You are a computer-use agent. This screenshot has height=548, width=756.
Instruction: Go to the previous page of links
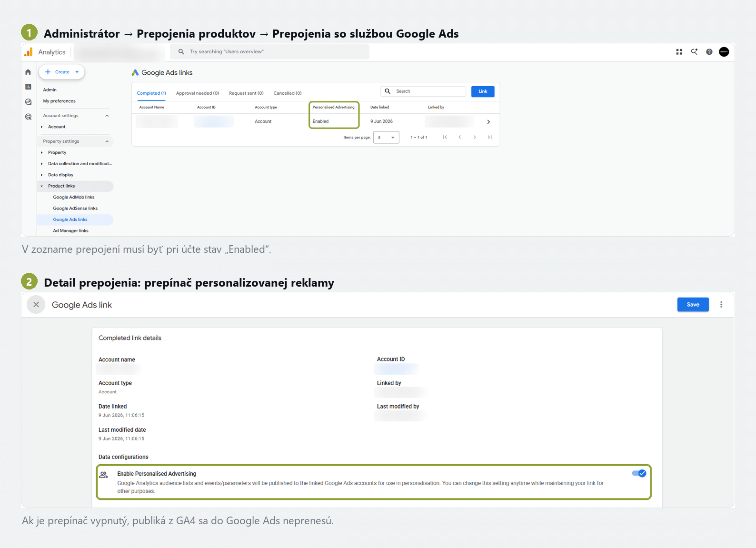click(460, 137)
